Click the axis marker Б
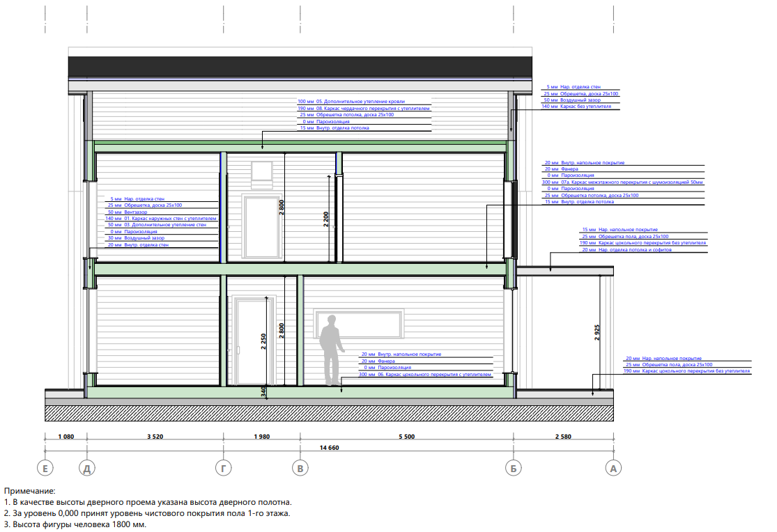Image resolution: width=777 pixels, height=532 pixels. (513, 469)
